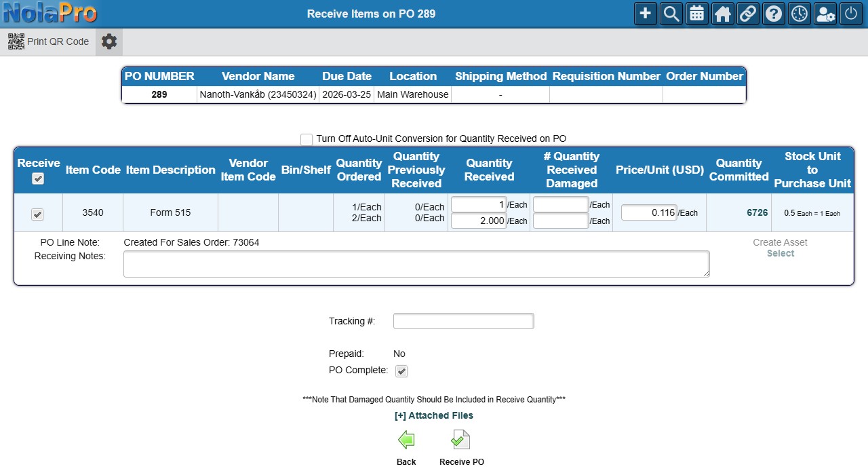Viewport: 868px width, 473px height.
Task: Open the search magnifier icon
Action: pos(671,14)
